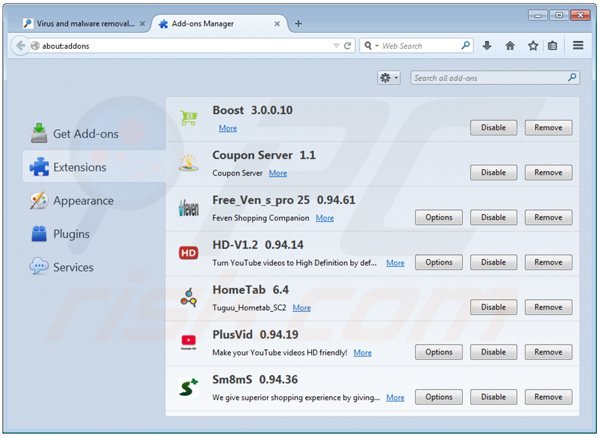Open Options for Sm8mS
The height and width of the screenshot is (438, 600).
pyautogui.click(x=439, y=397)
